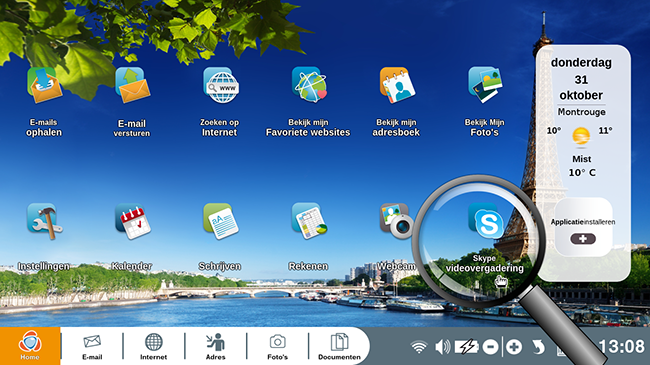Click the Wi-Fi status icon

click(x=419, y=347)
